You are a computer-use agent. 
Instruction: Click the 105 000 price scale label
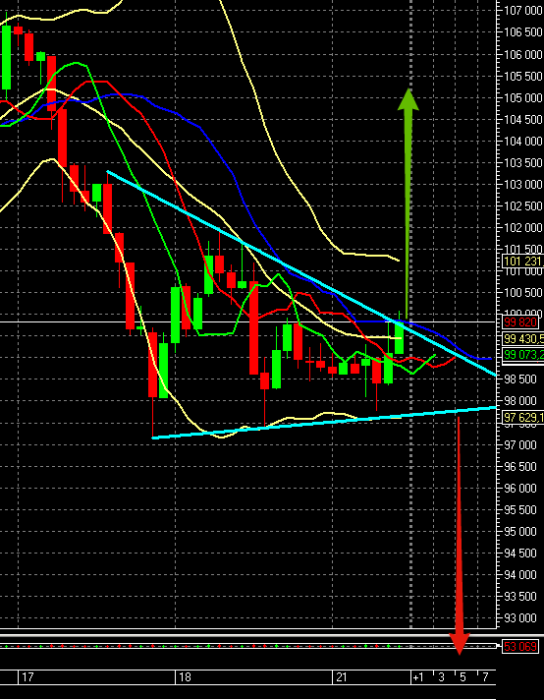524,97
